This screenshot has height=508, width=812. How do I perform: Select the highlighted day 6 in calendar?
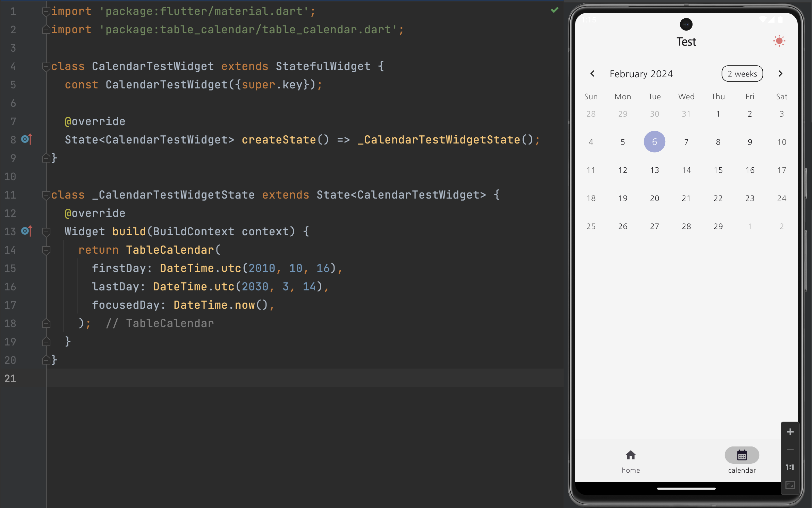(654, 142)
